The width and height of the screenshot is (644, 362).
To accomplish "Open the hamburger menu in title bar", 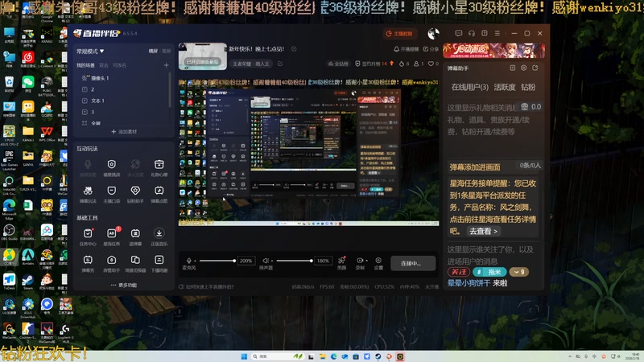I will pos(497,33).
